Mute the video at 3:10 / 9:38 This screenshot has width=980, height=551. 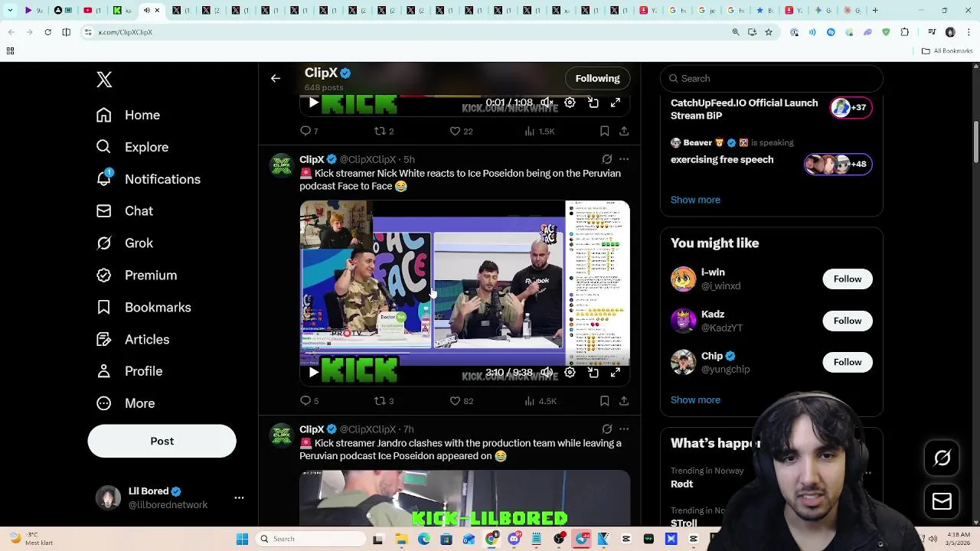pos(547,373)
